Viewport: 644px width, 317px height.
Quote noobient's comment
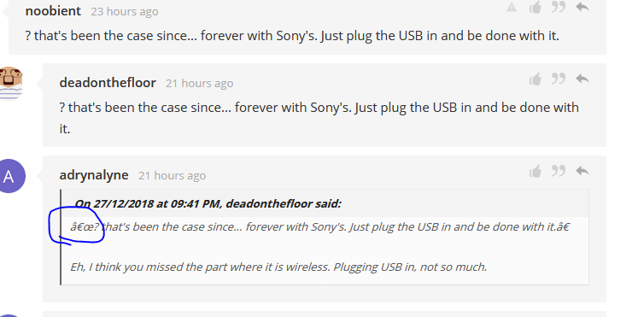click(x=558, y=6)
